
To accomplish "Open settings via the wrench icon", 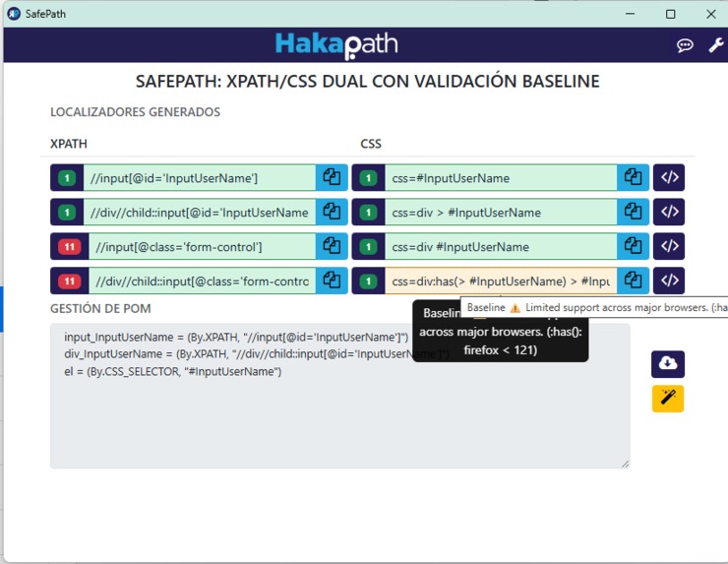I will click(715, 45).
